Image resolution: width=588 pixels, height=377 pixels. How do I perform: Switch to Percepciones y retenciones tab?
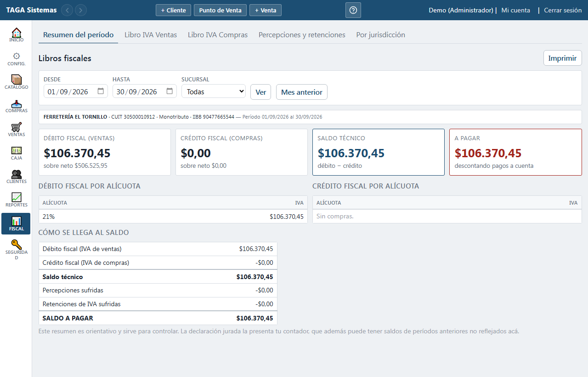[x=302, y=35]
